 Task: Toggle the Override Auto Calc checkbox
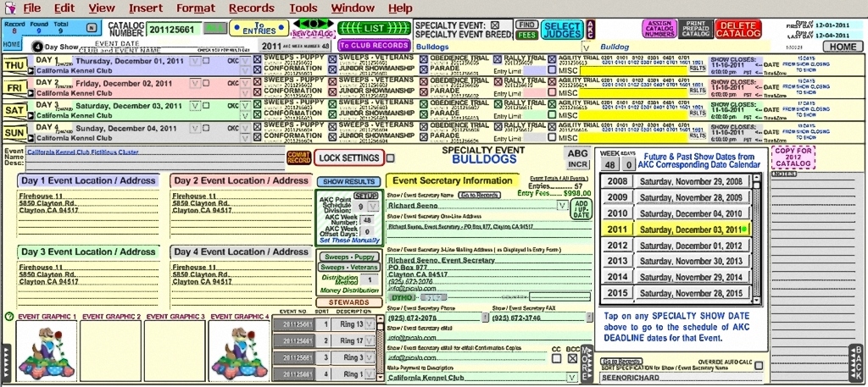pyautogui.click(x=759, y=366)
